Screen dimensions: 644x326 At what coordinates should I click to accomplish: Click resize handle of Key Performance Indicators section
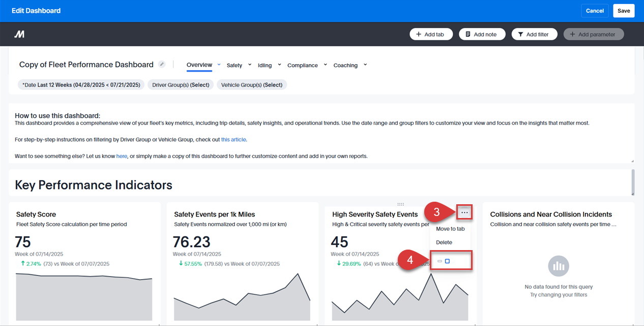click(632, 194)
